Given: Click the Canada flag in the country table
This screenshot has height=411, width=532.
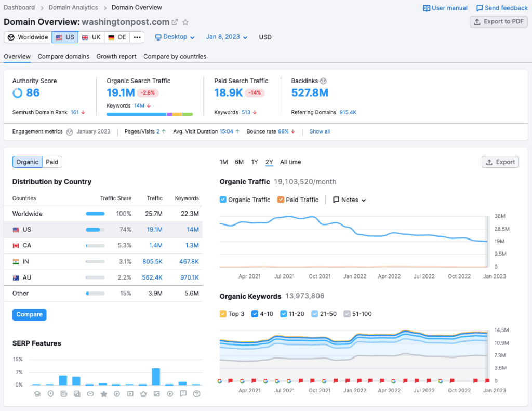Looking at the screenshot, I should point(16,246).
